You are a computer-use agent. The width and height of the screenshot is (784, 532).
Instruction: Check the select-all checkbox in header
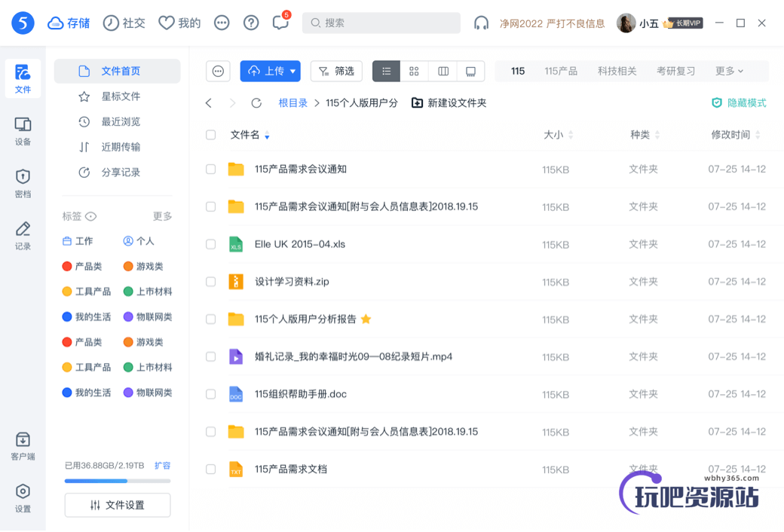(x=211, y=135)
